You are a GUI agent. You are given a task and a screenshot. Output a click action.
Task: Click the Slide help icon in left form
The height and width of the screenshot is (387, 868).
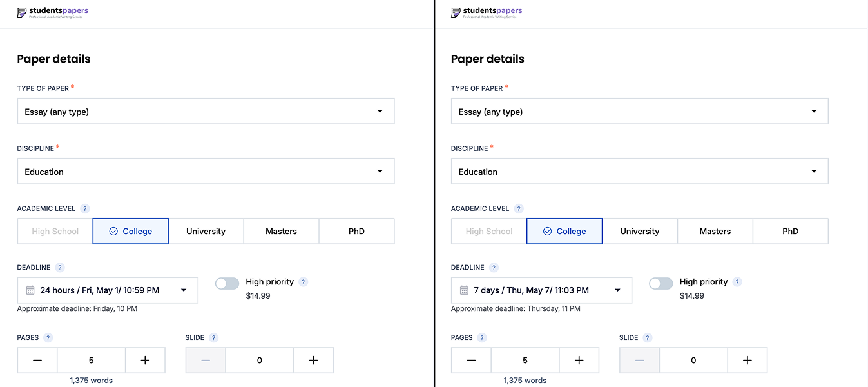(x=214, y=338)
